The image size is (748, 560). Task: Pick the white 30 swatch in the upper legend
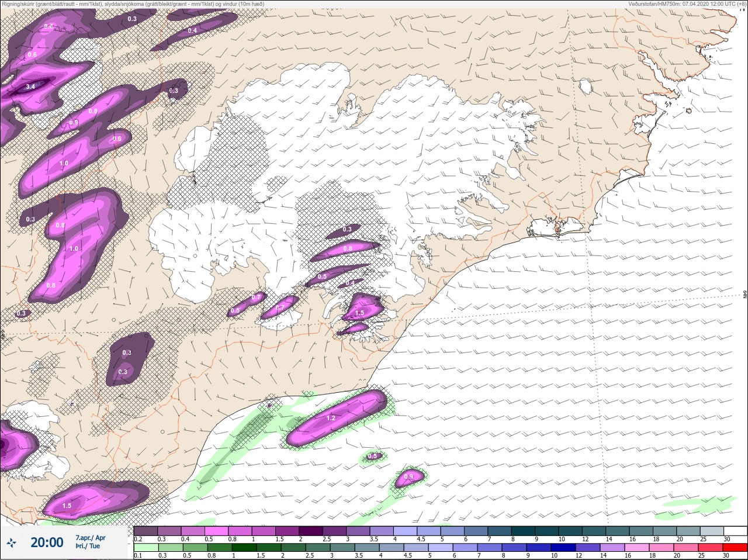click(x=735, y=531)
